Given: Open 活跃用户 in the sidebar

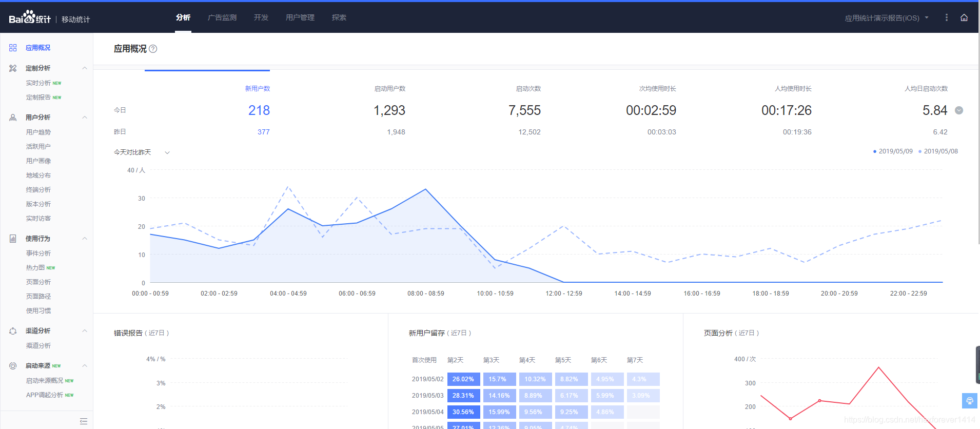Looking at the screenshot, I should coord(38,147).
